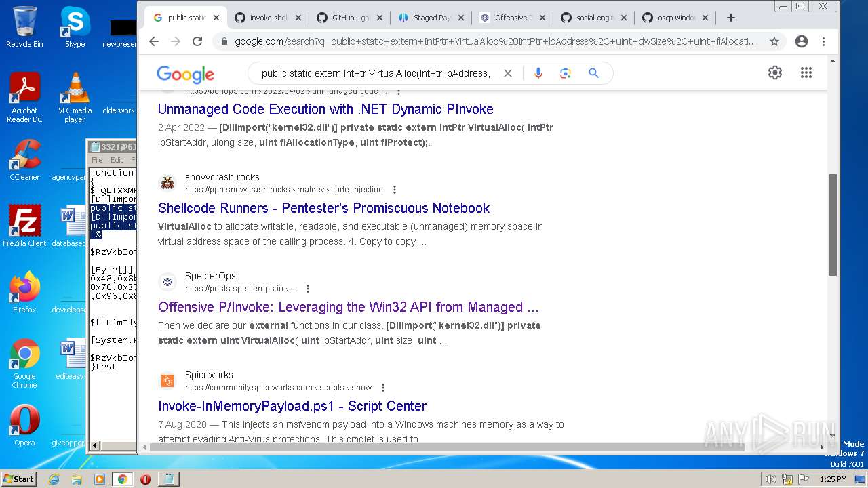
Task: Switch to oscp windows GitHub tab
Action: click(675, 18)
